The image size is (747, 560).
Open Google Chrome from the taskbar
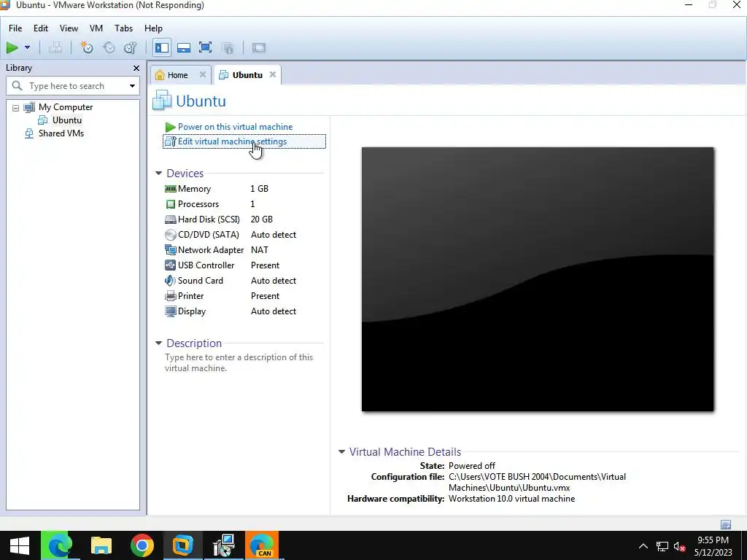click(142, 545)
